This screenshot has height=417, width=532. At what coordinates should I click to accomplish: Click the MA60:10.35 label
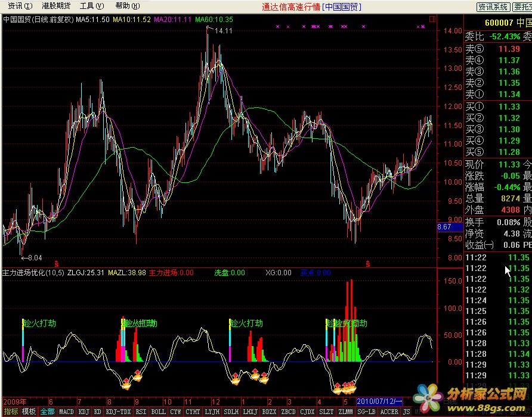214,19
